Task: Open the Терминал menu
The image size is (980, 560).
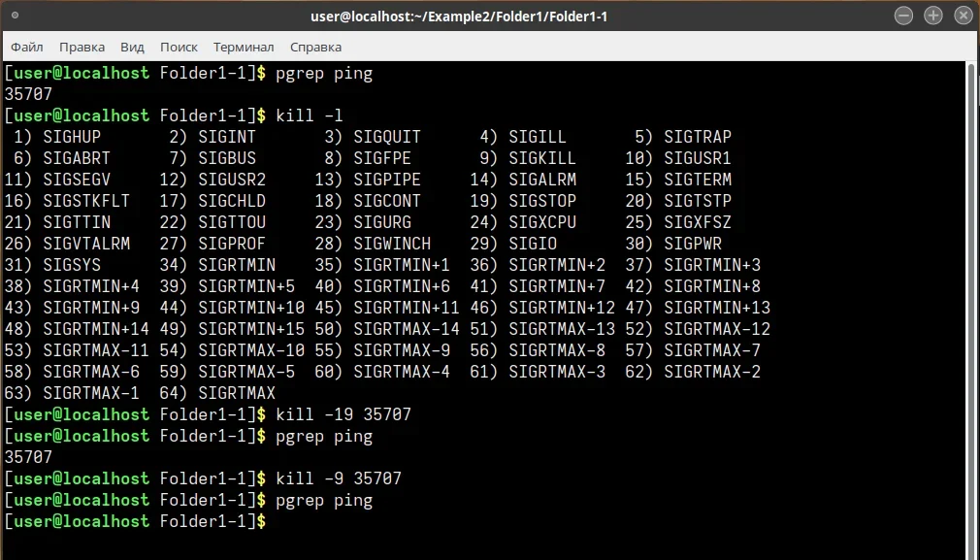Action: pyautogui.click(x=244, y=47)
